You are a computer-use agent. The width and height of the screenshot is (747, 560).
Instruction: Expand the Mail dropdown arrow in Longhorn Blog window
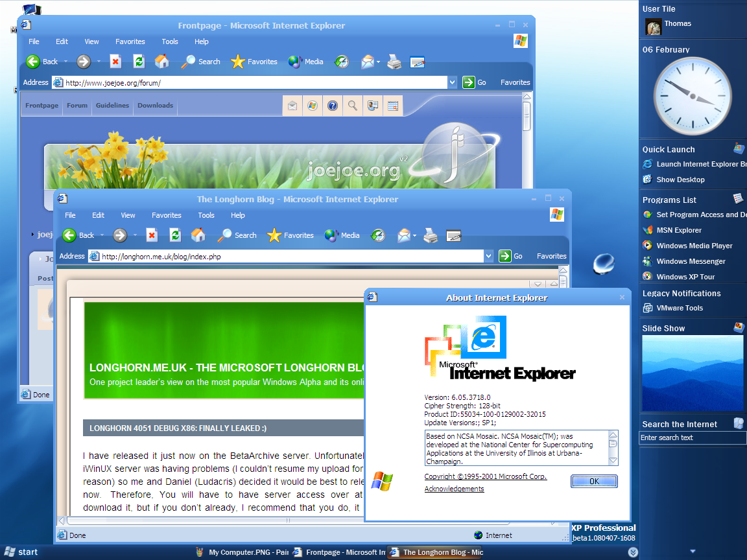click(x=414, y=236)
